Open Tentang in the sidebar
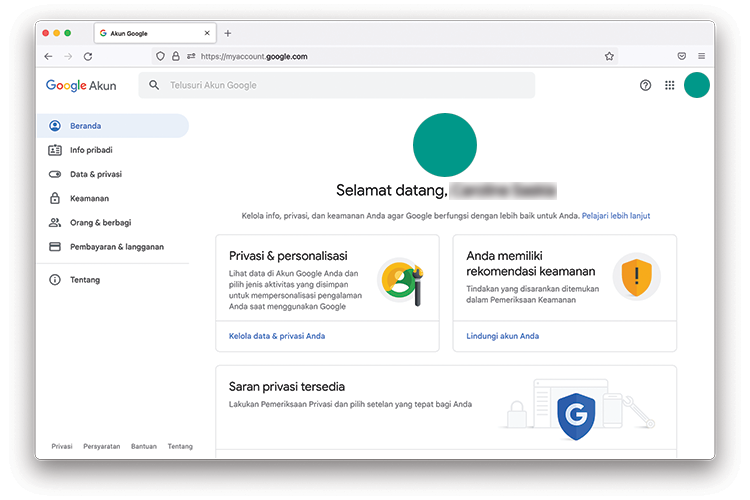This screenshot has height=500, width=750. tap(113, 279)
